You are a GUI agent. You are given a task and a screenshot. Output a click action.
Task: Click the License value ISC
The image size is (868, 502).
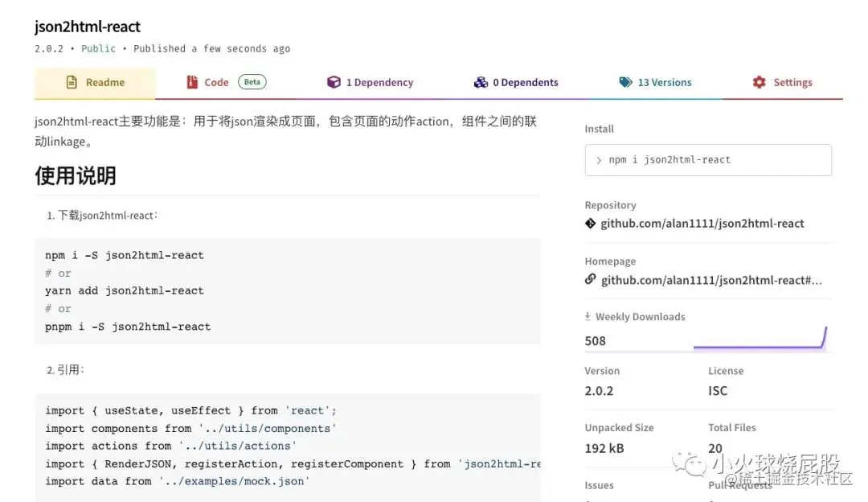click(718, 391)
